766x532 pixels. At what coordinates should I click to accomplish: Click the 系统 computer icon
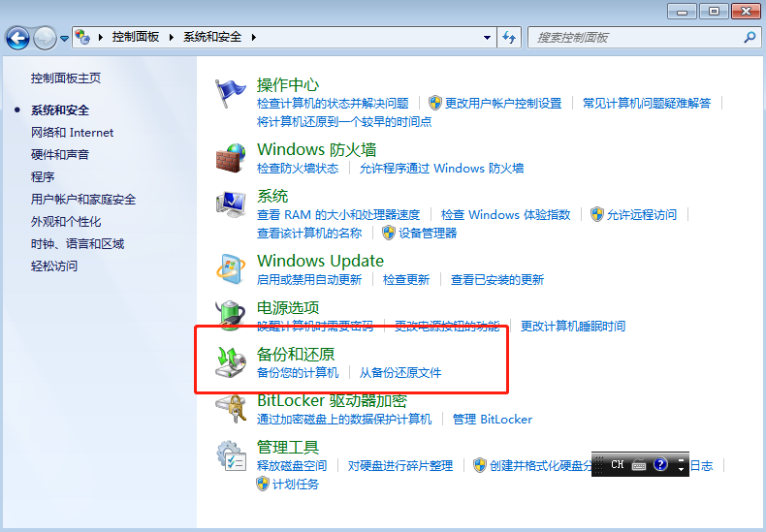click(x=231, y=206)
